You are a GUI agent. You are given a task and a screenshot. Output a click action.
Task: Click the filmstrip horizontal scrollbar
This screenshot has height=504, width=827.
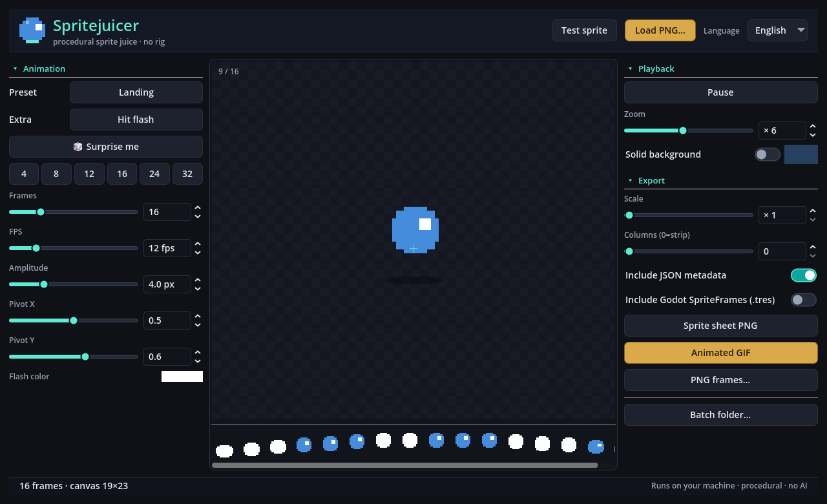(x=405, y=465)
